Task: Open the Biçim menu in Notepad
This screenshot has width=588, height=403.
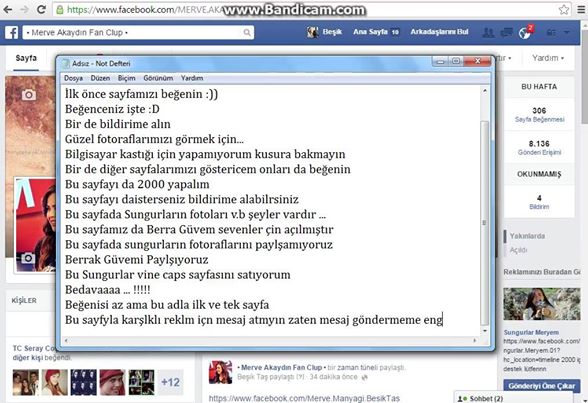Action: 126,78
